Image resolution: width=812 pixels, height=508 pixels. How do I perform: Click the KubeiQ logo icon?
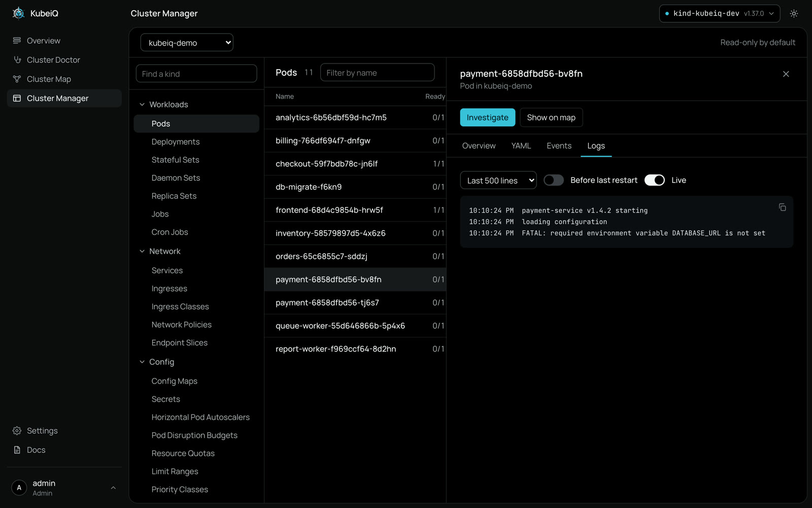[x=18, y=13]
